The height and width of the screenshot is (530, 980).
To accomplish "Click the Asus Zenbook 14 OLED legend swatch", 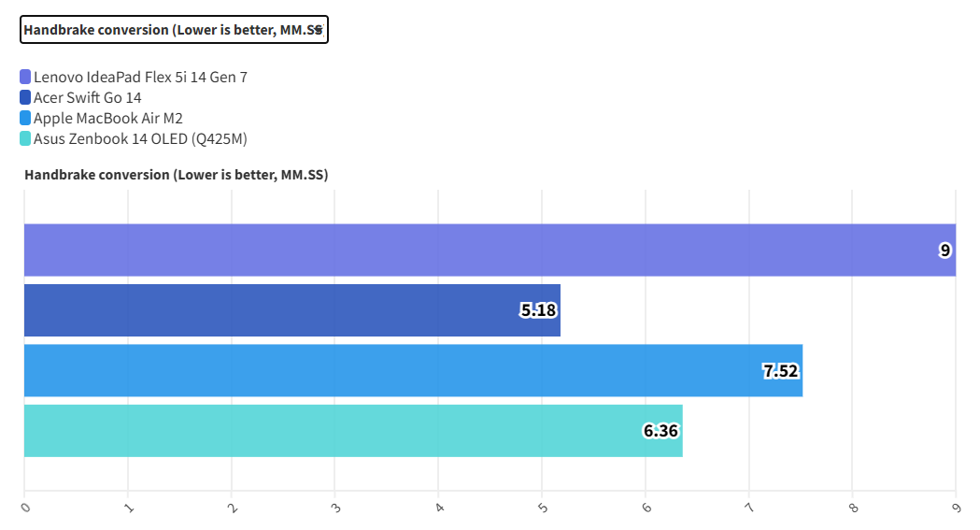I will 25,138.
